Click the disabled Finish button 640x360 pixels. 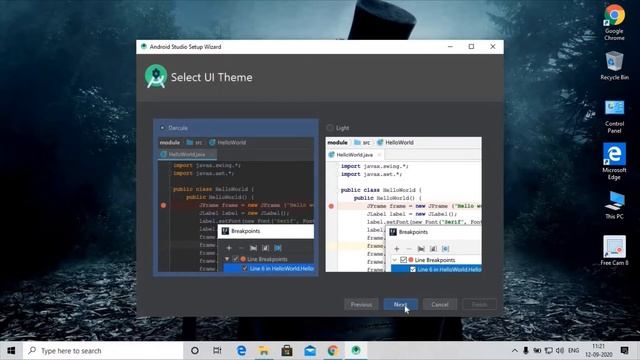pyautogui.click(x=479, y=304)
